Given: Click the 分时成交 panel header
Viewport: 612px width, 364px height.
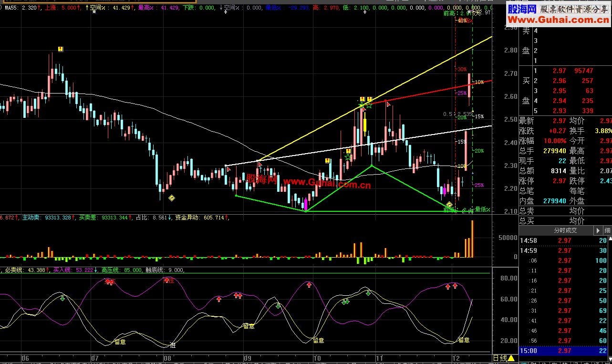Looking at the screenshot, I should pos(556,230).
